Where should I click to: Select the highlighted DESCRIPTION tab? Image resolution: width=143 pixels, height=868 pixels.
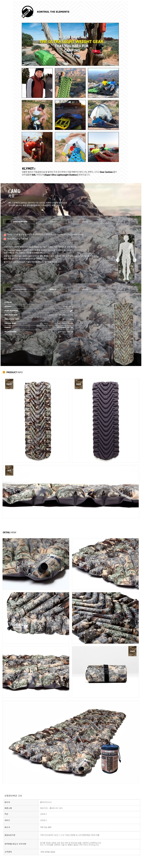click(20, 222)
